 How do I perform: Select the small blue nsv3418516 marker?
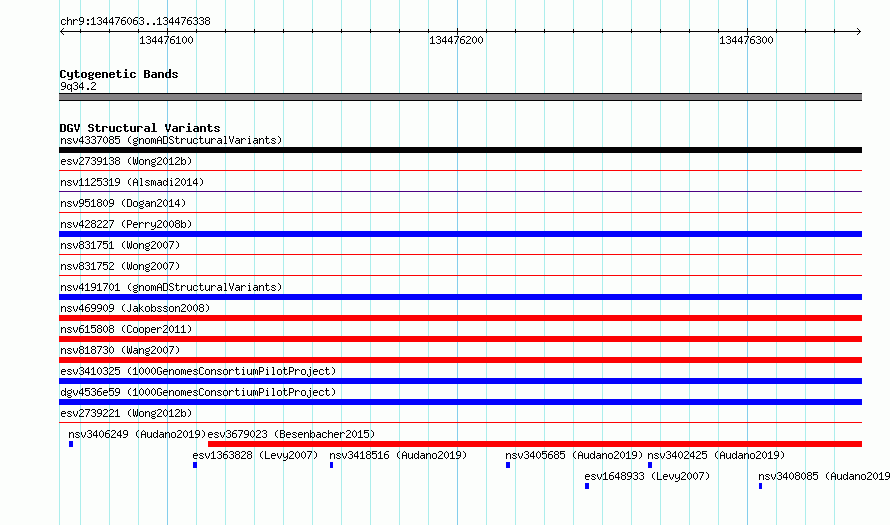coord(331,465)
